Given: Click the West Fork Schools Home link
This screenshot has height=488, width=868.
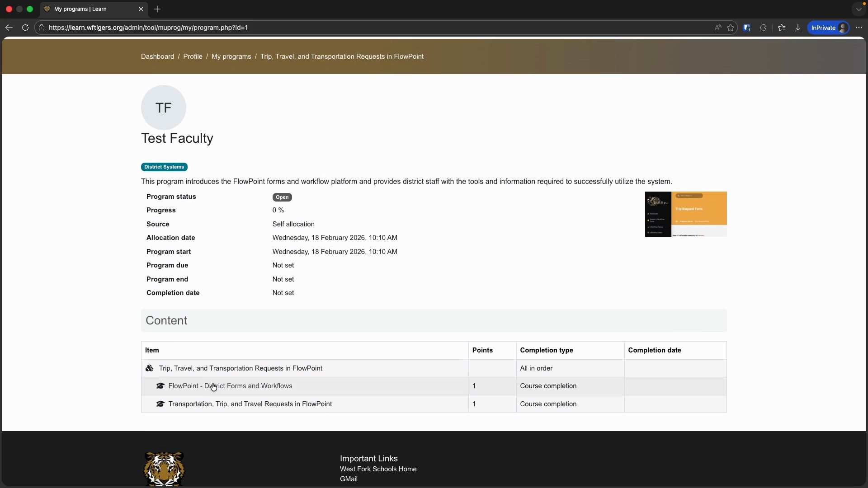Looking at the screenshot, I should 378,469.
